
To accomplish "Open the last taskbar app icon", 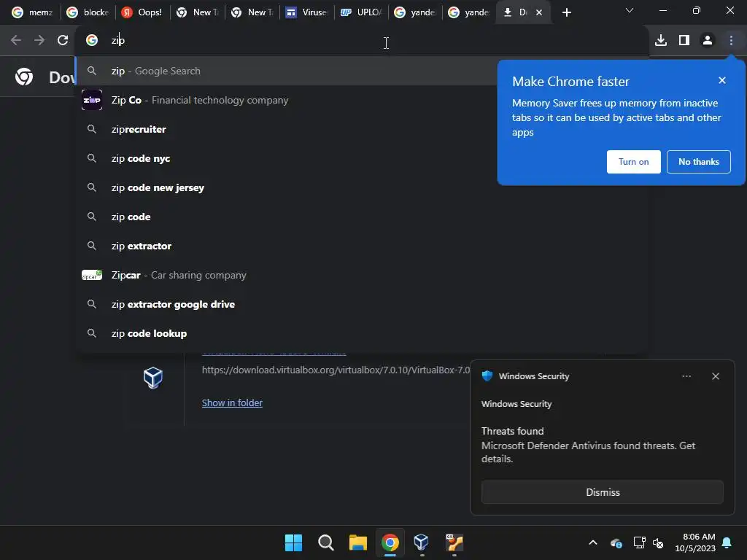I will pos(454,542).
